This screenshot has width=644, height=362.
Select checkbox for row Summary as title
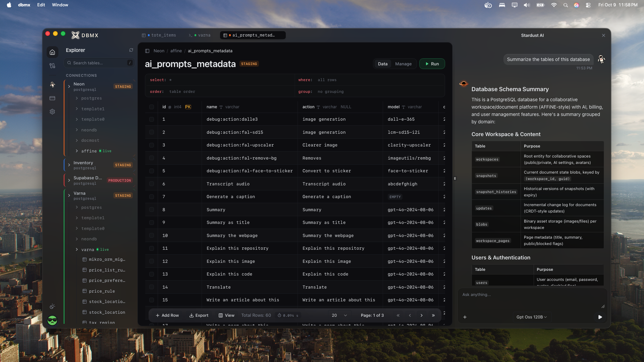152,223
